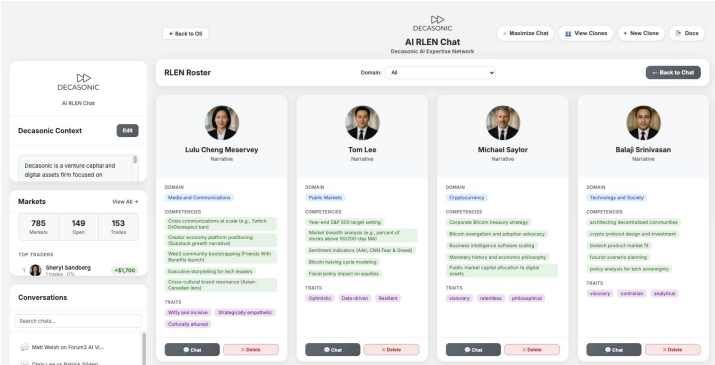Open Balaji Srinivasan's avatar photo
715x365 pixels.
click(643, 123)
